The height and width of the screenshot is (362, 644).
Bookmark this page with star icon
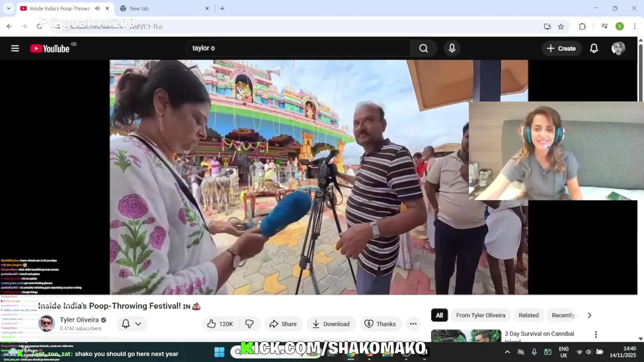click(561, 26)
